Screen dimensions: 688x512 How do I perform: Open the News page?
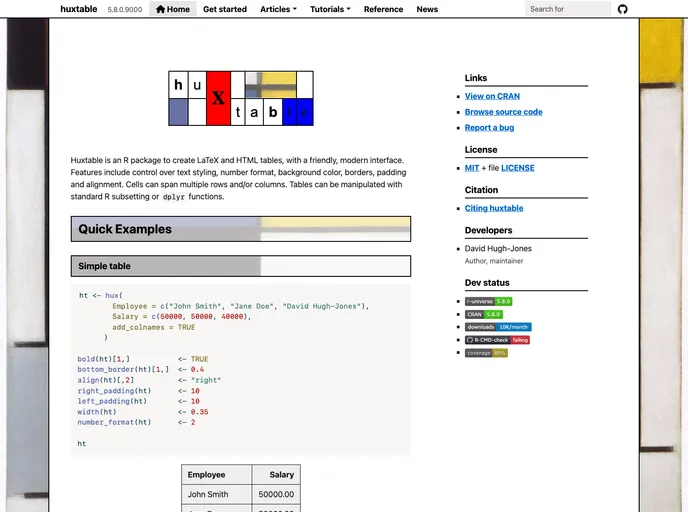click(427, 9)
